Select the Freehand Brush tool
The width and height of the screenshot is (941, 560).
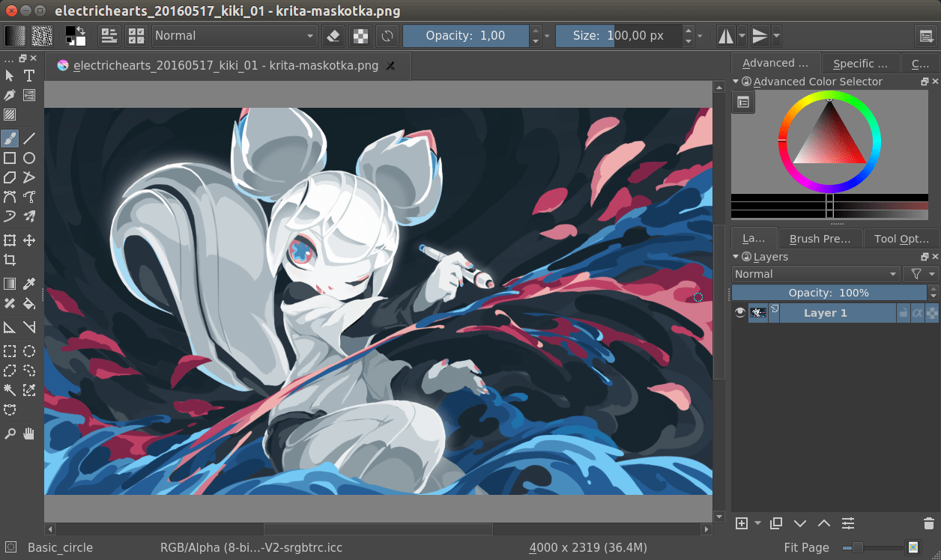pyautogui.click(x=10, y=139)
